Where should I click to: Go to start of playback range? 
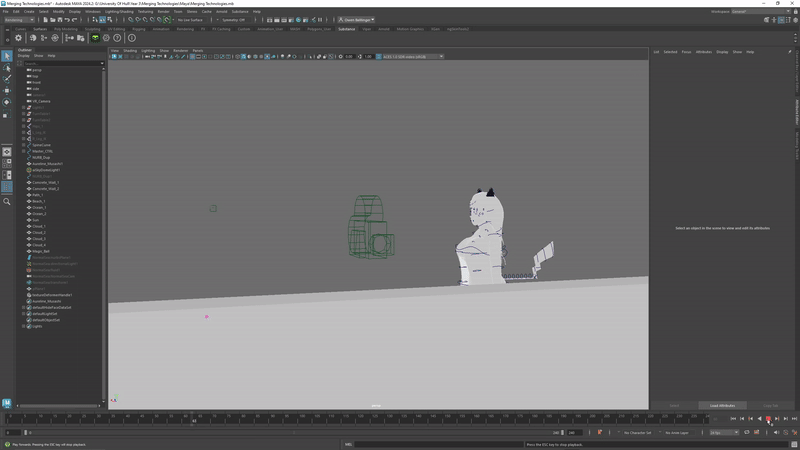click(x=733, y=419)
